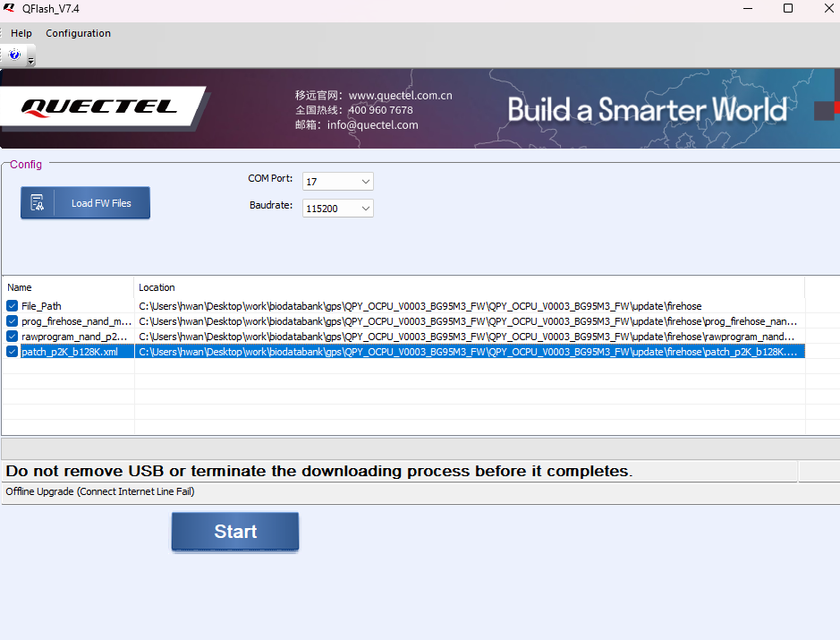Toggle the prog_firehose_nand checkbox
The image size is (840, 640).
point(13,321)
